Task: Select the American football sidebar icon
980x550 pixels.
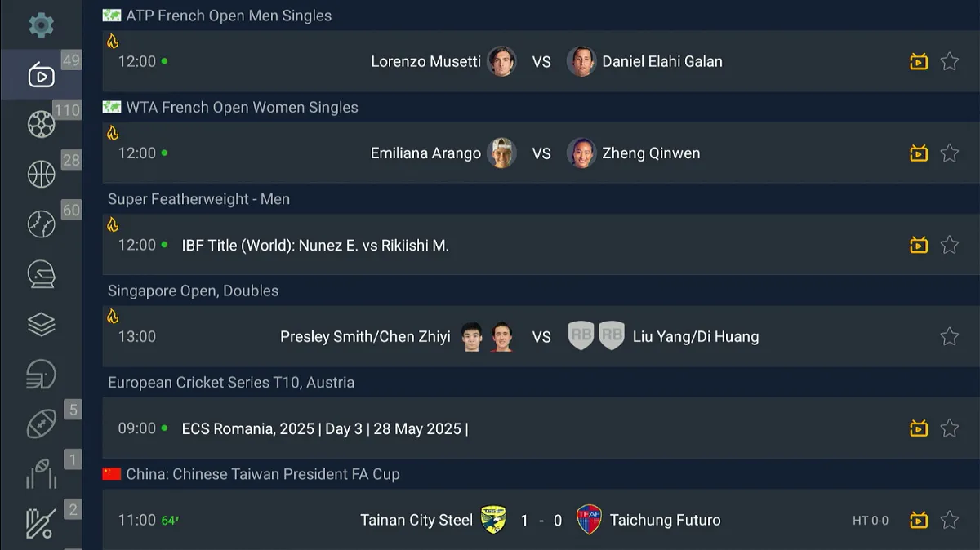Action: 41,424
